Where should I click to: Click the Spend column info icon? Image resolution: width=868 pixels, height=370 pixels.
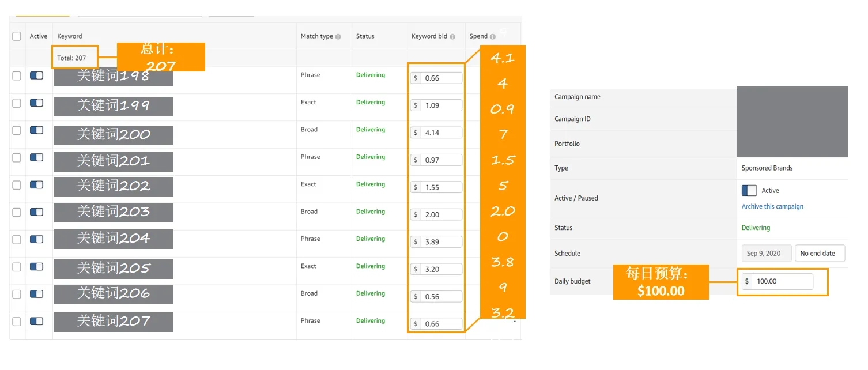(x=493, y=37)
